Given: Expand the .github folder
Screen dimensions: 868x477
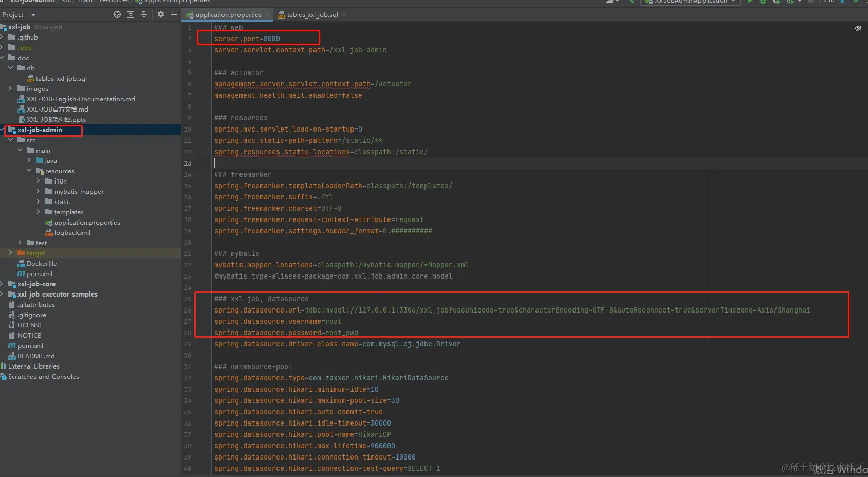Looking at the screenshot, I should [2, 37].
